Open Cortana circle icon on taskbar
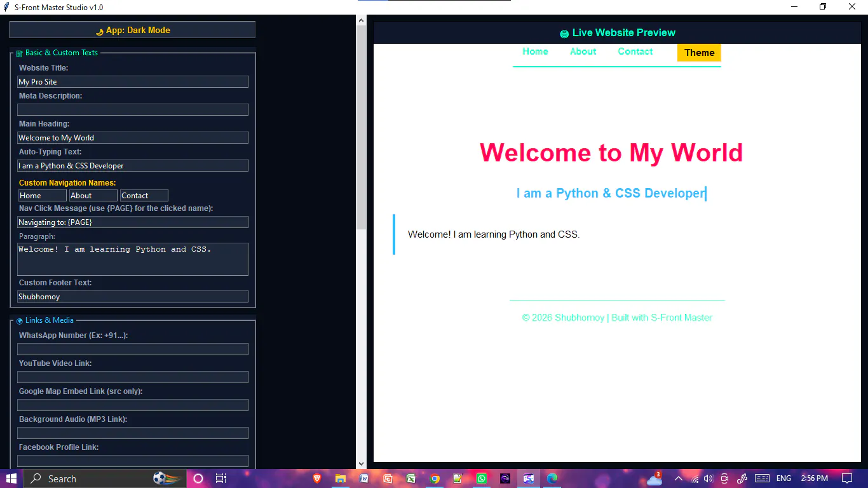The width and height of the screenshot is (868, 488). 198,478
